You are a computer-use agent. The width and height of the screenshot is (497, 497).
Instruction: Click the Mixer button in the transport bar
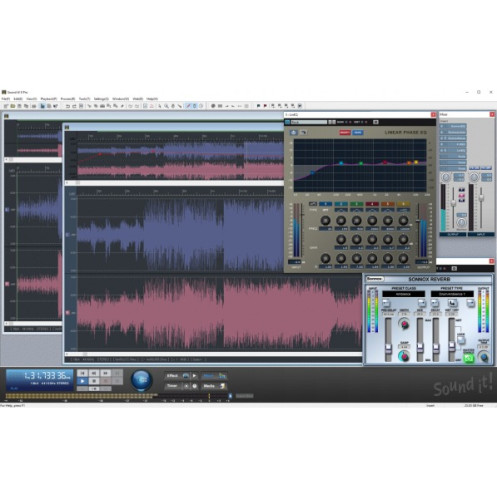click(x=213, y=376)
